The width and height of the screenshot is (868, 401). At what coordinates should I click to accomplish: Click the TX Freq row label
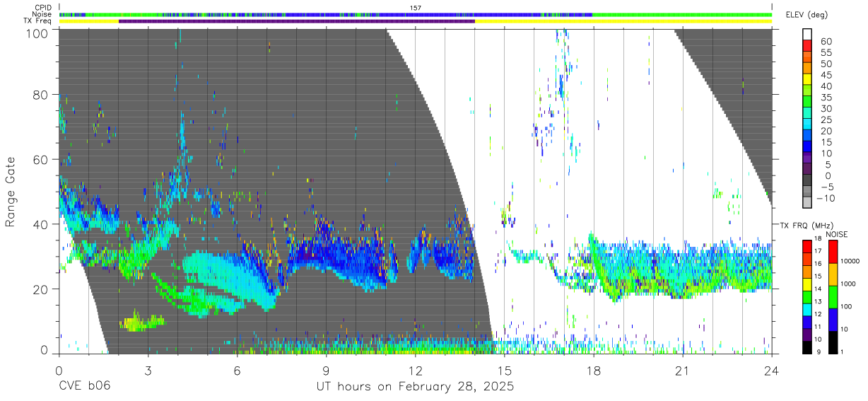click(x=37, y=21)
